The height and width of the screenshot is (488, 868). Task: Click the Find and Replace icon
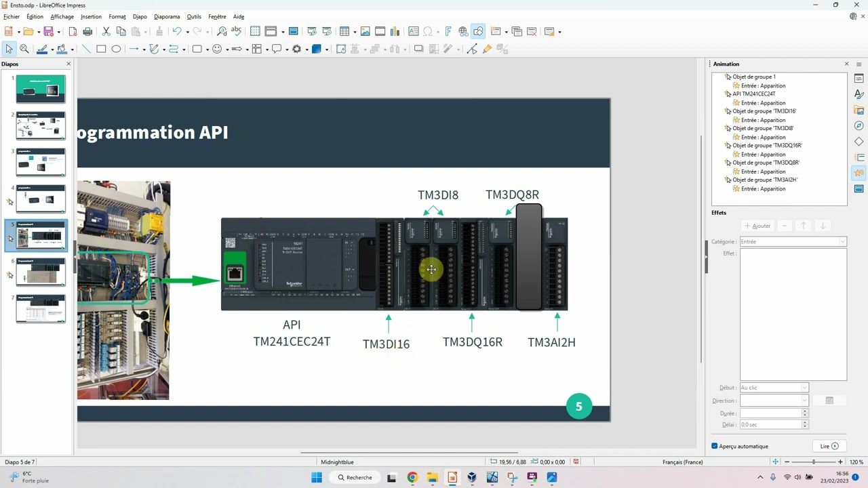pyautogui.click(x=222, y=31)
